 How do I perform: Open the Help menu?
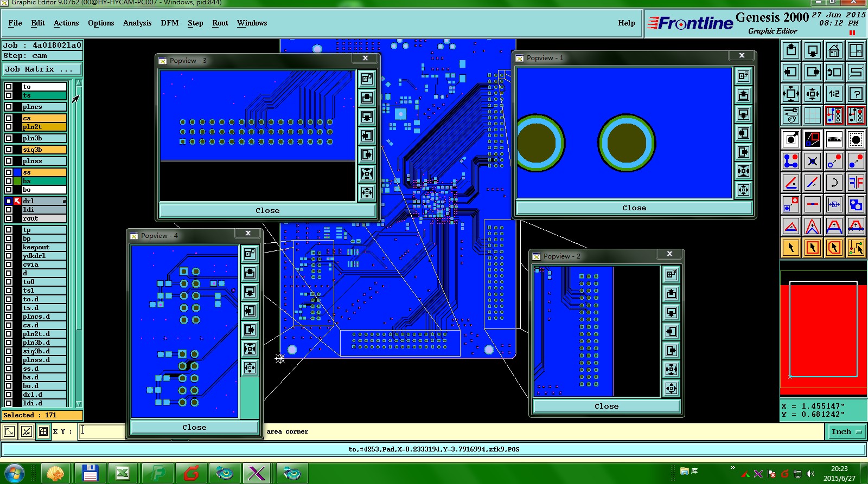[x=627, y=23]
